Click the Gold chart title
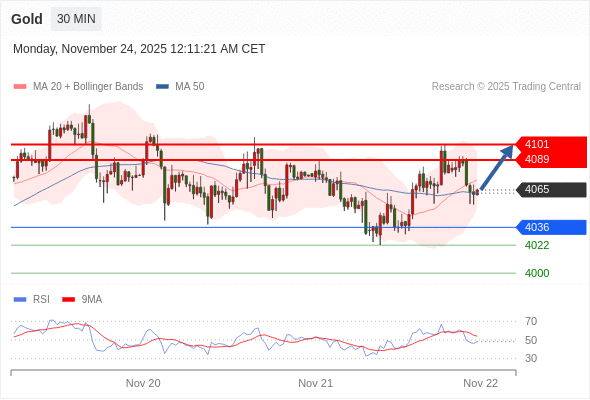The image size is (590, 400). (x=27, y=19)
